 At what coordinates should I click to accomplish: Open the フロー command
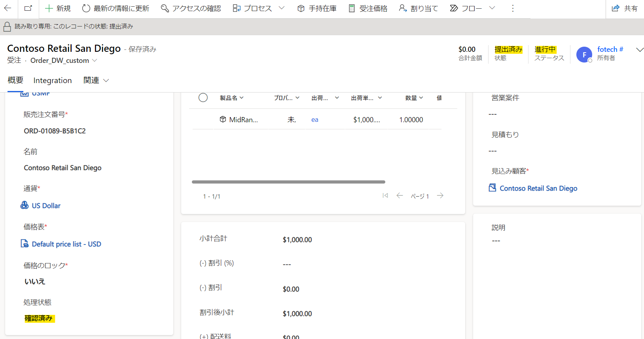coord(466,8)
